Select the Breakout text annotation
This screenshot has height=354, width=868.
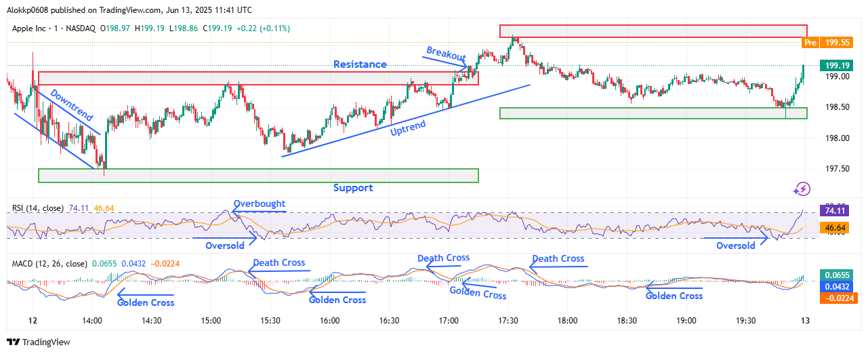(x=446, y=53)
